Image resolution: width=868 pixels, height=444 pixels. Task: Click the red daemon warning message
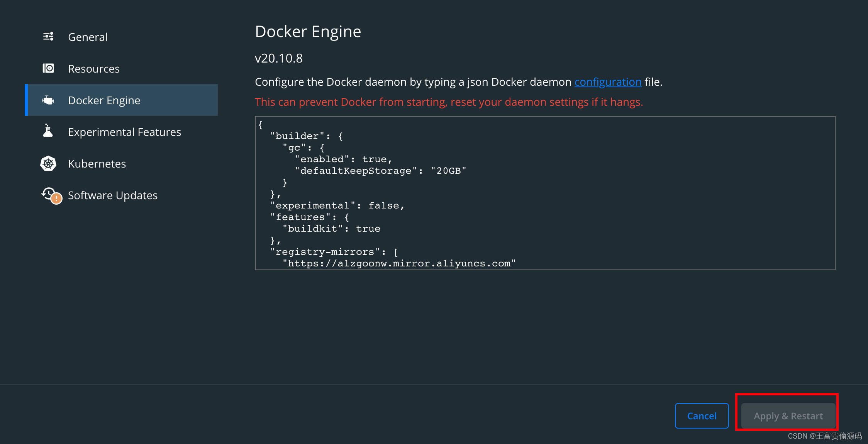coord(449,102)
